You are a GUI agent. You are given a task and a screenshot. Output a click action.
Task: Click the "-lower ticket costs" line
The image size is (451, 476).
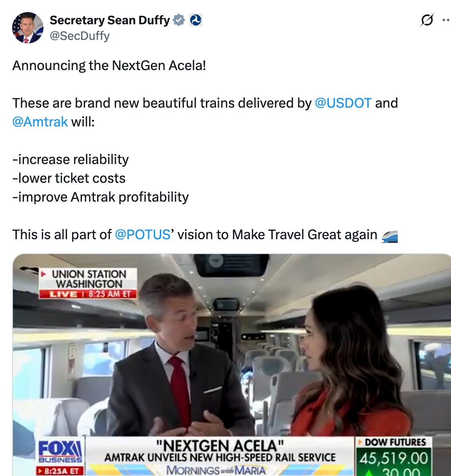coord(69,178)
